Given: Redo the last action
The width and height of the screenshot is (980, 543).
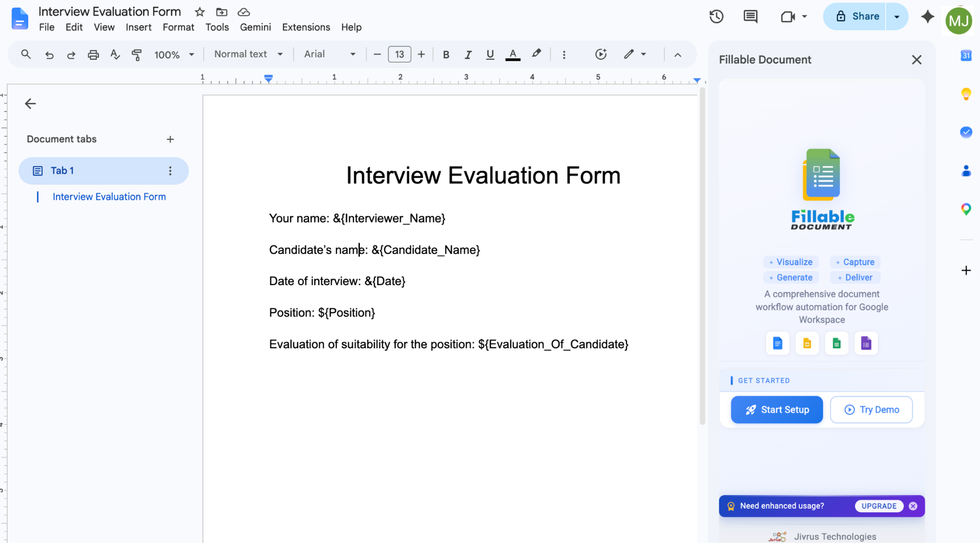Looking at the screenshot, I should [71, 55].
